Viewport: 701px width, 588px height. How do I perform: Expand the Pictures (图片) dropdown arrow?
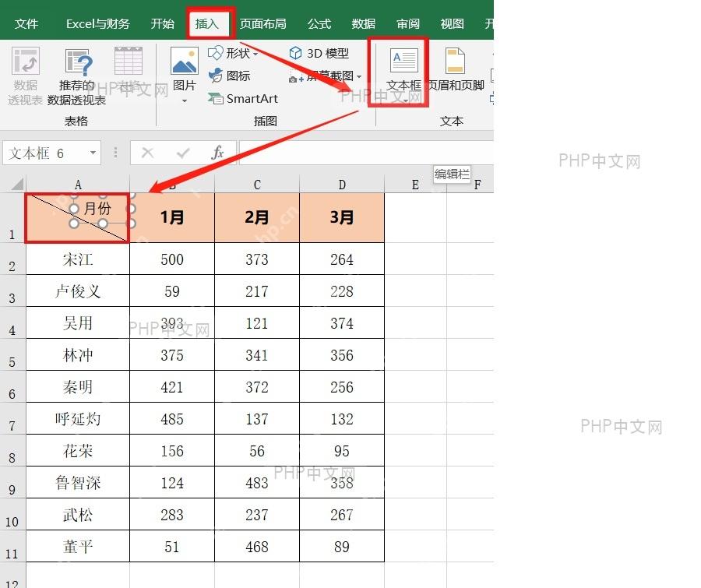point(184,101)
